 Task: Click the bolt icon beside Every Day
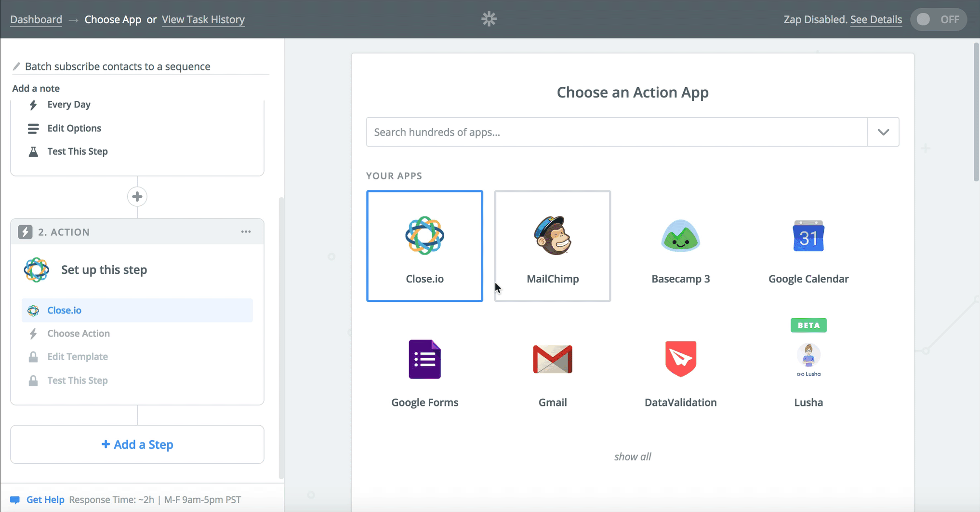point(33,105)
